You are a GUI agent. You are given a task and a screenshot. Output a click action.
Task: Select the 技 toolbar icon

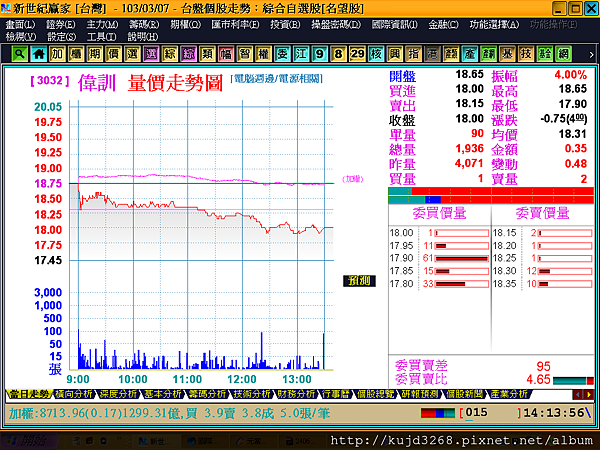coord(526,54)
